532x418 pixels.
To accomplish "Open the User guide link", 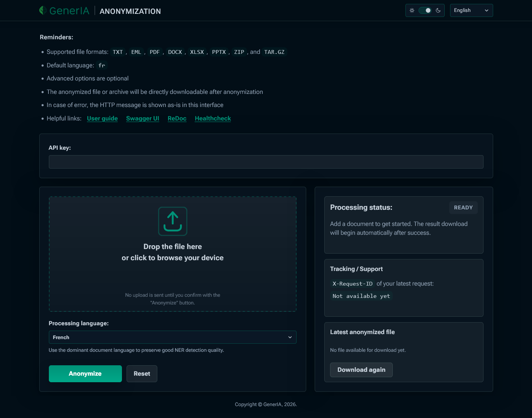I will (x=102, y=119).
